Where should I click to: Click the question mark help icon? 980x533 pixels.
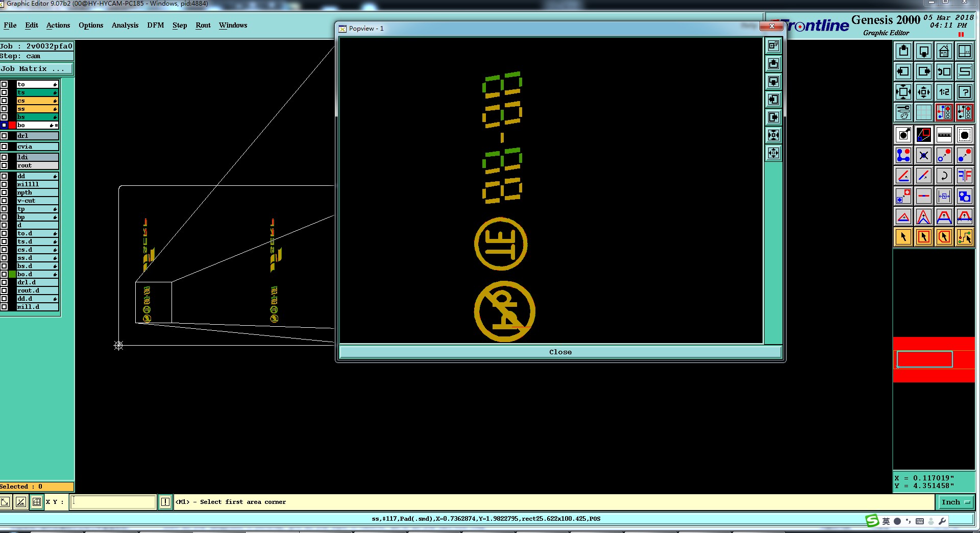[x=965, y=92]
